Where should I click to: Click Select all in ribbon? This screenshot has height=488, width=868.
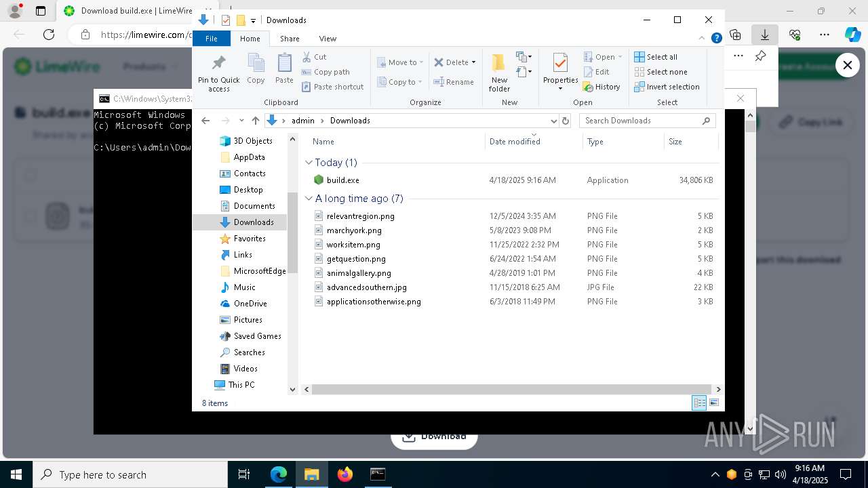pos(656,57)
